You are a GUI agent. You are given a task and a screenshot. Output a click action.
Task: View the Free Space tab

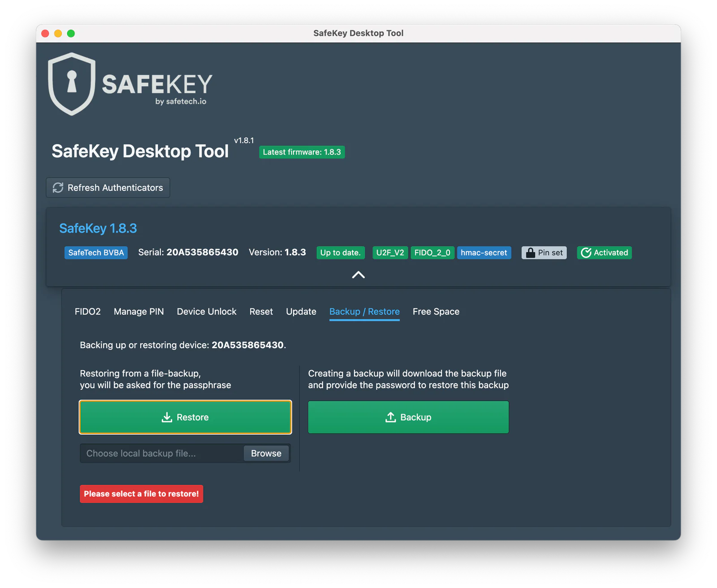click(x=436, y=311)
